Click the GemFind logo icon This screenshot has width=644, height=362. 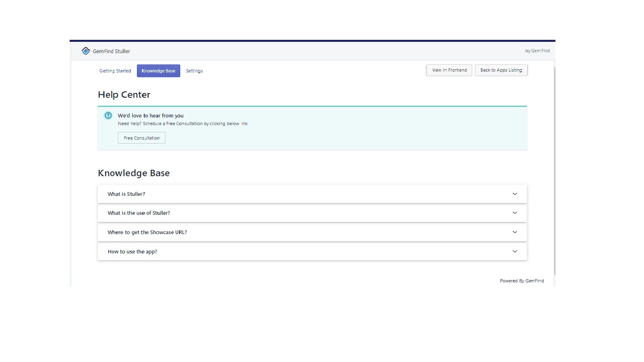coord(86,51)
